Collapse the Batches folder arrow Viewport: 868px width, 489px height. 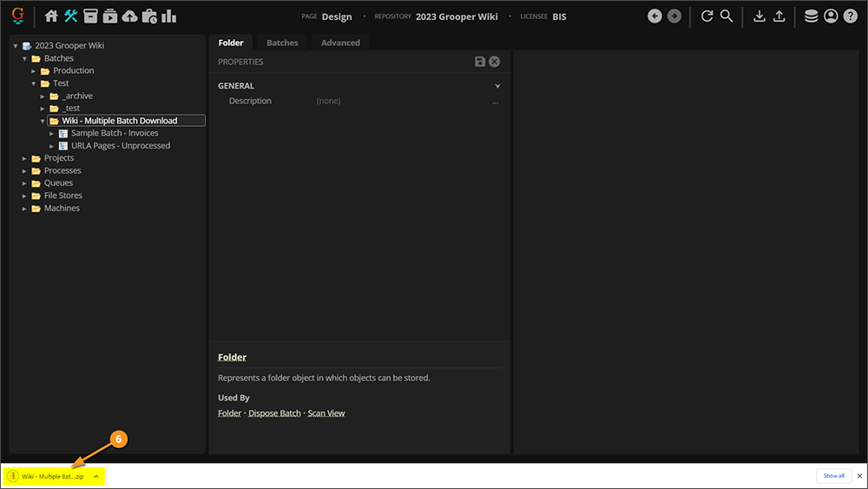(x=24, y=58)
